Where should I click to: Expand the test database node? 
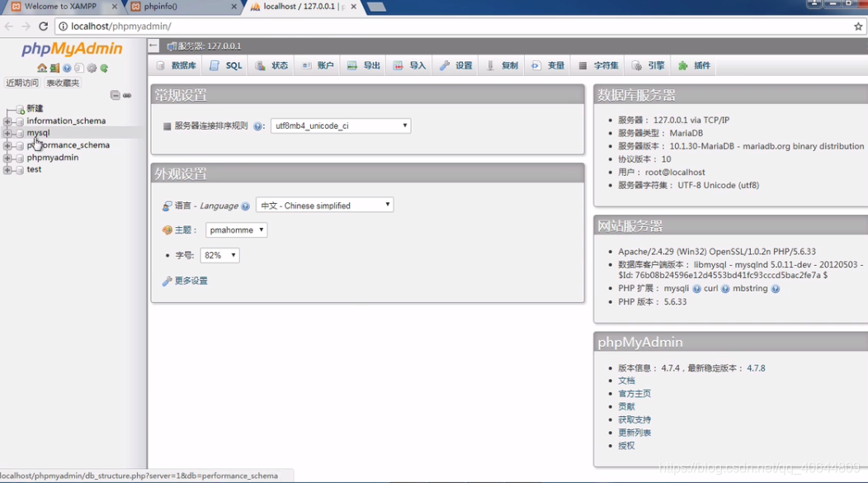[7, 170]
